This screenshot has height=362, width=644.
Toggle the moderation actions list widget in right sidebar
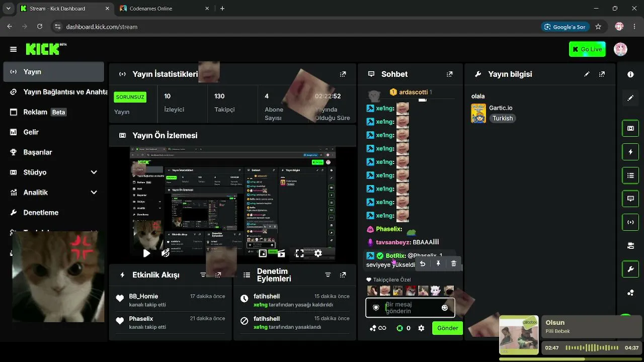pos(630,175)
